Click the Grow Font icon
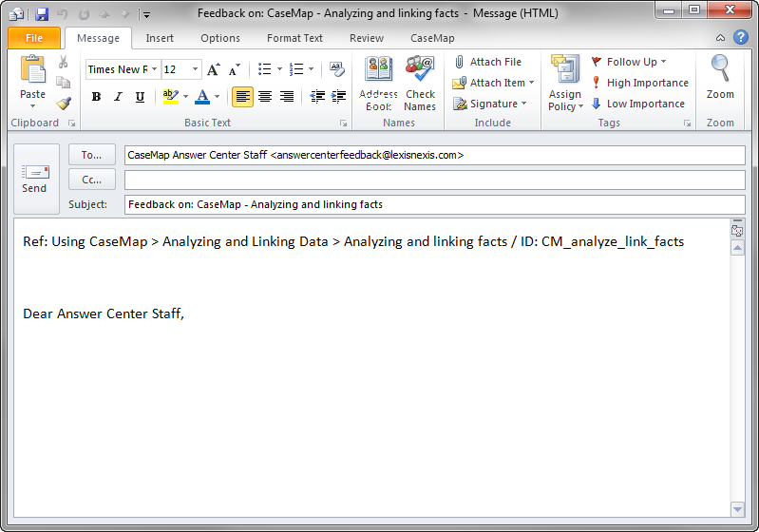The height and width of the screenshot is (532, 759). pos(214,69)
